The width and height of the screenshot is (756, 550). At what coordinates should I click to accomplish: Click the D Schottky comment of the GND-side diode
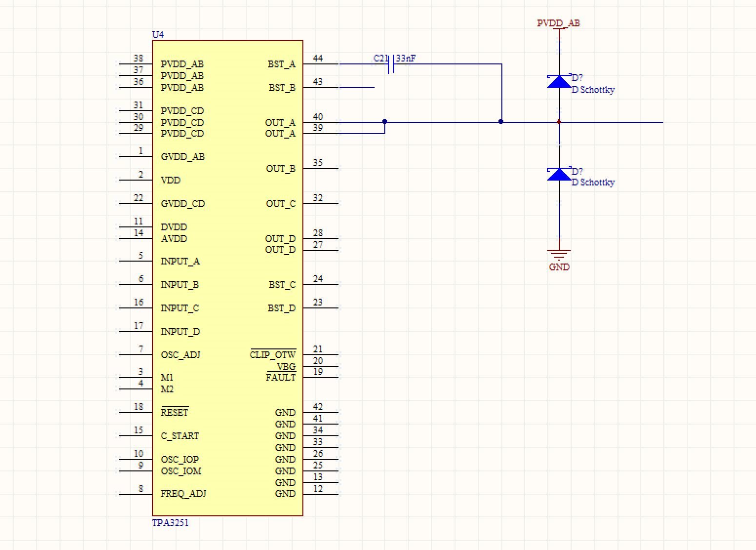coord(593,182)
